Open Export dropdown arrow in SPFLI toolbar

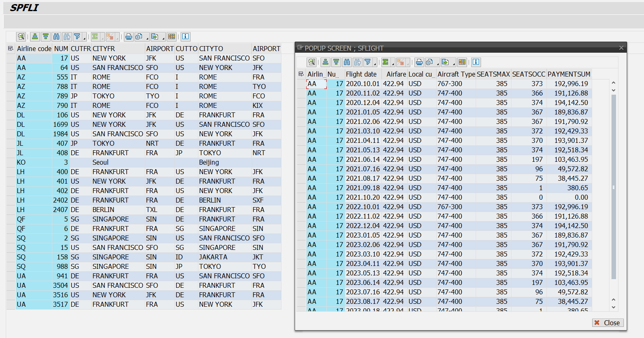click(x=163, y=38)
